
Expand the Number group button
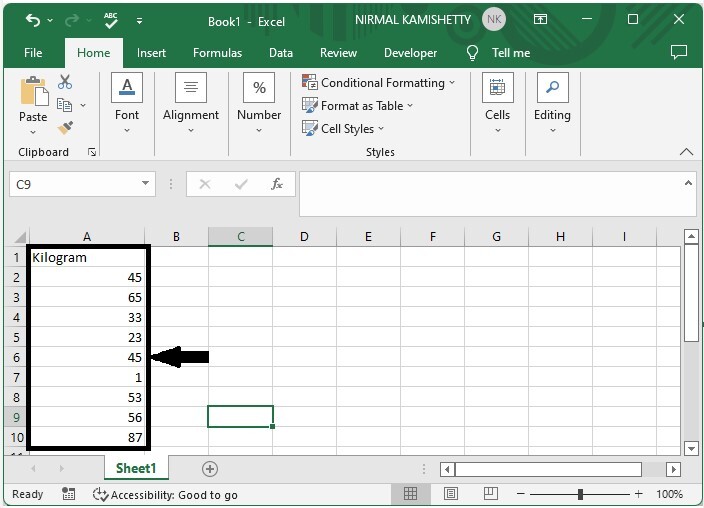point(259,104)
